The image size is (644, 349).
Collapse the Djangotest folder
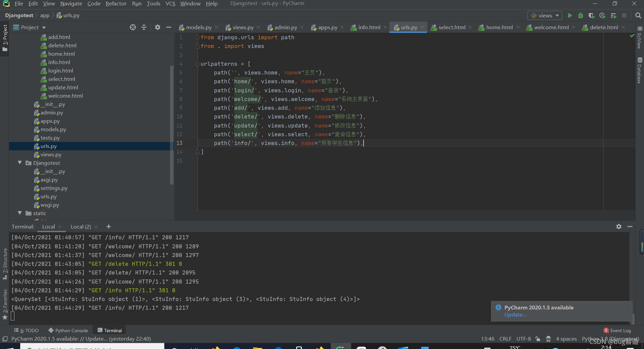tap(20, 163)
